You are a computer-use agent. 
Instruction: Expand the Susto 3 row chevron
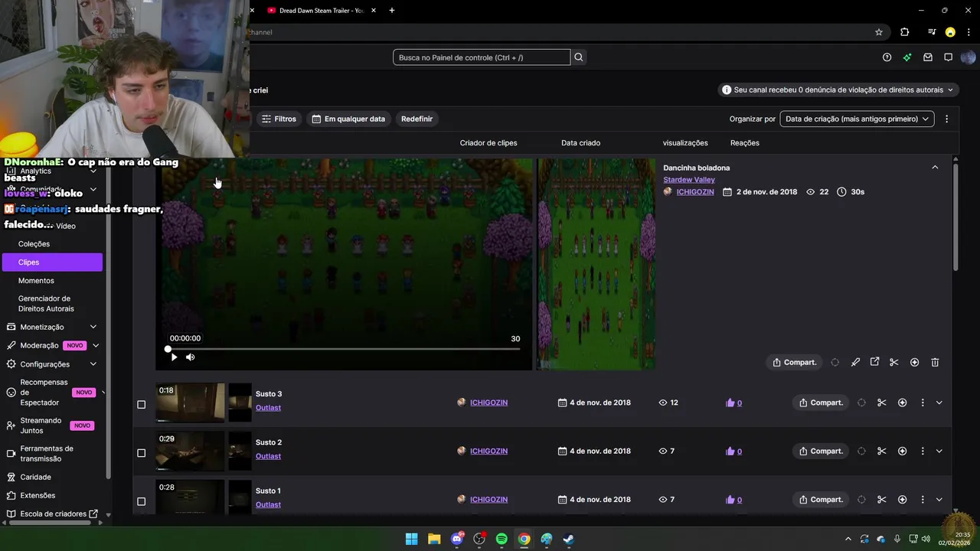pos(939,403)
